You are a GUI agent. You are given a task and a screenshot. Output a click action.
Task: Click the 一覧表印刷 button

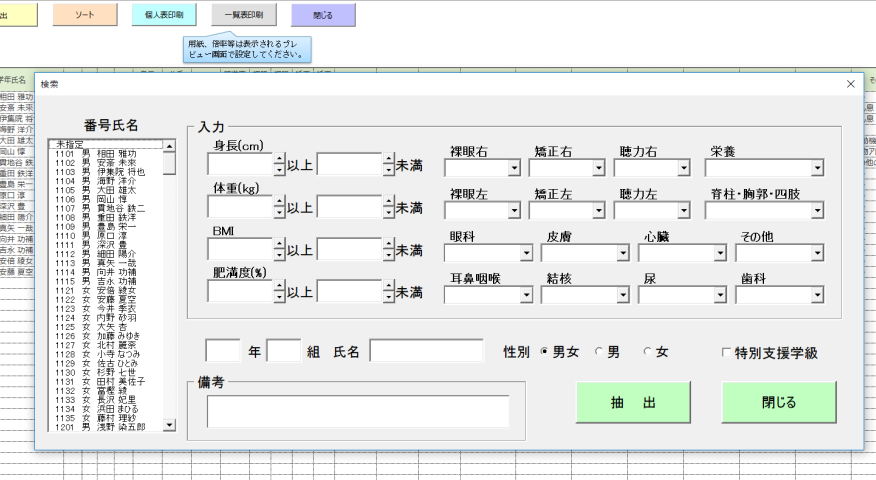[x=244, y=15]
